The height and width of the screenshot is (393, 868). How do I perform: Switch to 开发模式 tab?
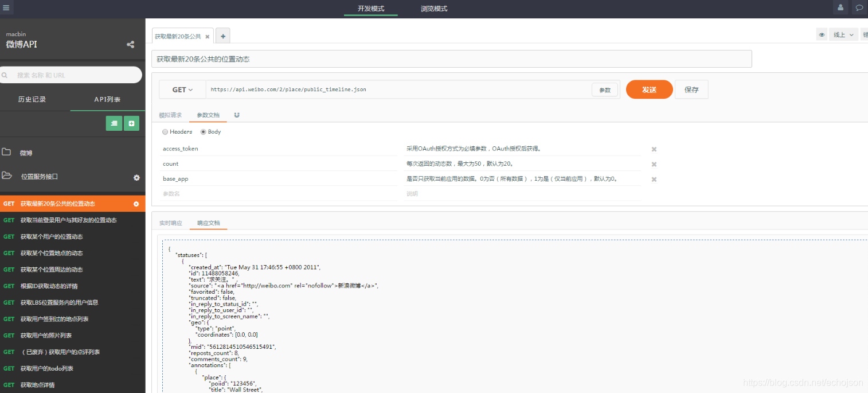(371, 9)
